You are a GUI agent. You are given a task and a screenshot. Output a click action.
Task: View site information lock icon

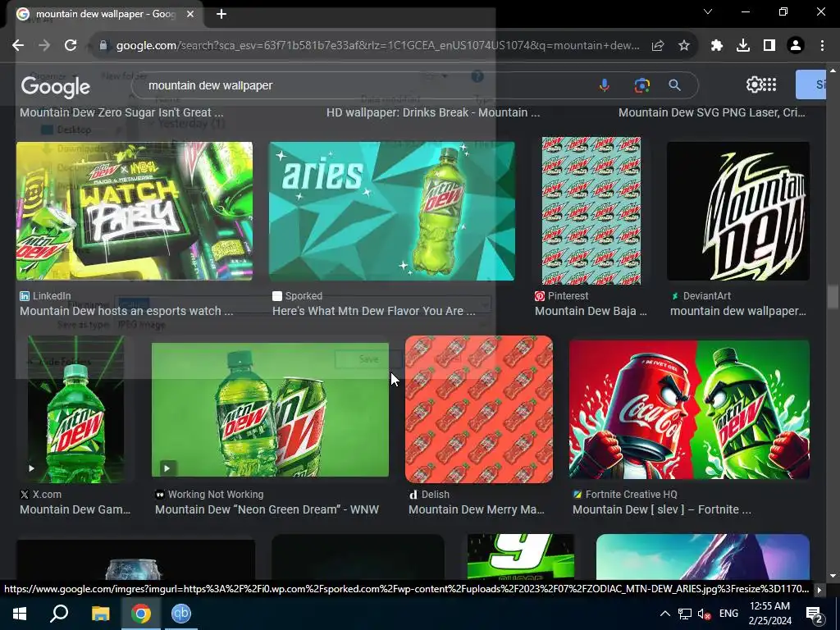click(103, 46)
